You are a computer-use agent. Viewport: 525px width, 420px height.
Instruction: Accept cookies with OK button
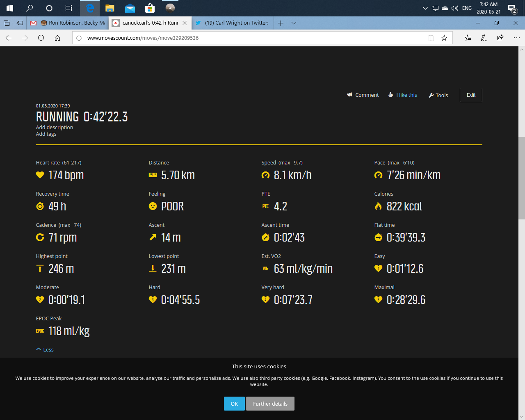[x=234, y=404]
